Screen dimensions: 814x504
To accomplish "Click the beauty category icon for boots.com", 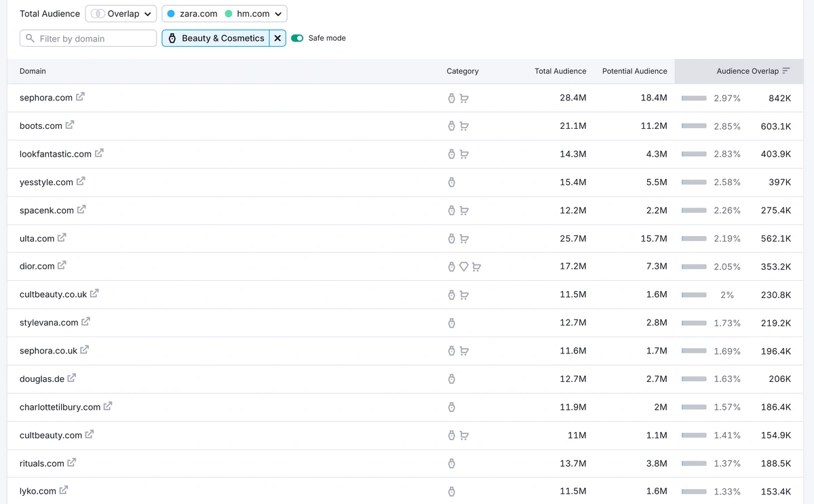I will tap(452, 126).
